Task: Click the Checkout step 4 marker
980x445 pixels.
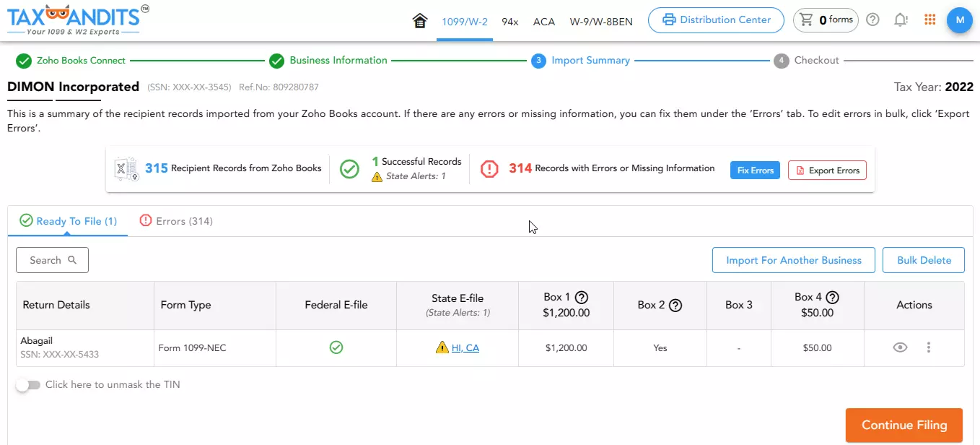Action: (781, 61)
